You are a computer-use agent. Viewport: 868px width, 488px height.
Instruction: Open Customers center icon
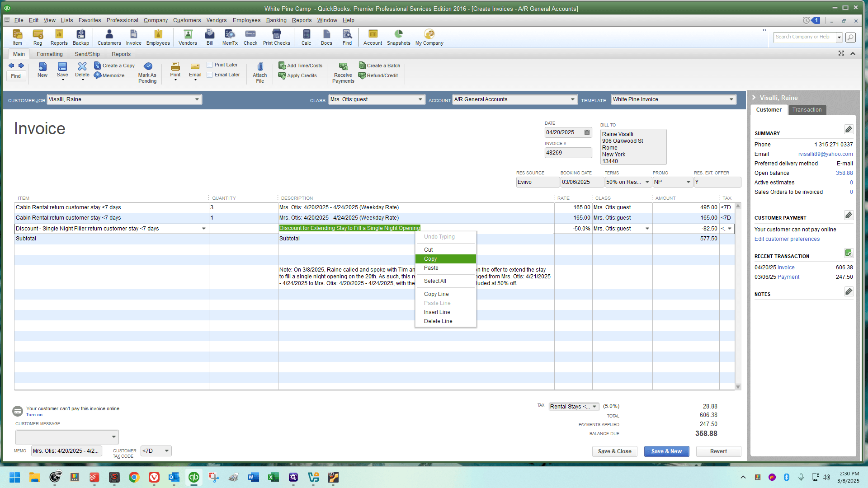coord(109,37)
